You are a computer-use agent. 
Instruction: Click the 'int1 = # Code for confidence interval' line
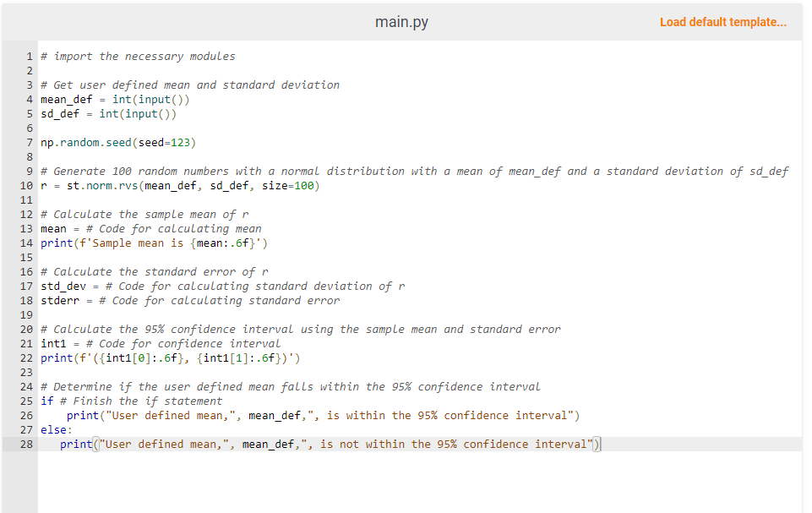pos(161,344)
